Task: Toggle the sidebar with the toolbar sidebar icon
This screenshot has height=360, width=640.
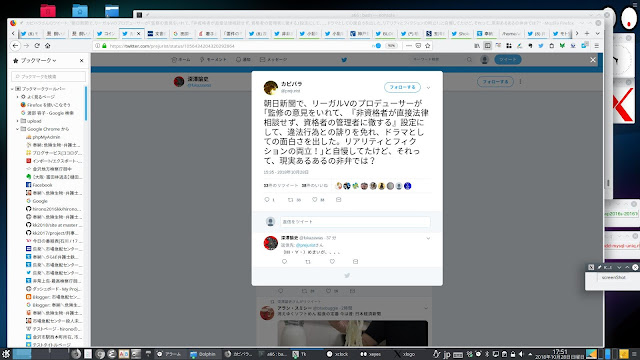Action: point(487,46)
